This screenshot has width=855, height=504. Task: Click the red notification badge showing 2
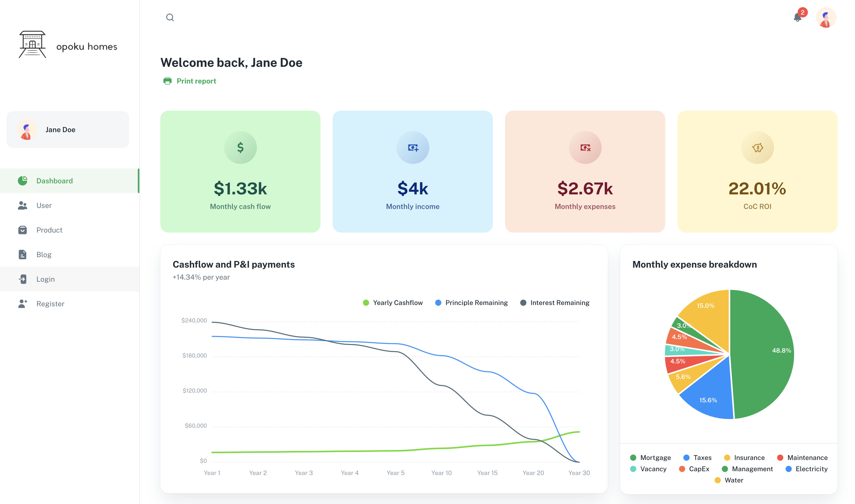[x=802, y=13]
